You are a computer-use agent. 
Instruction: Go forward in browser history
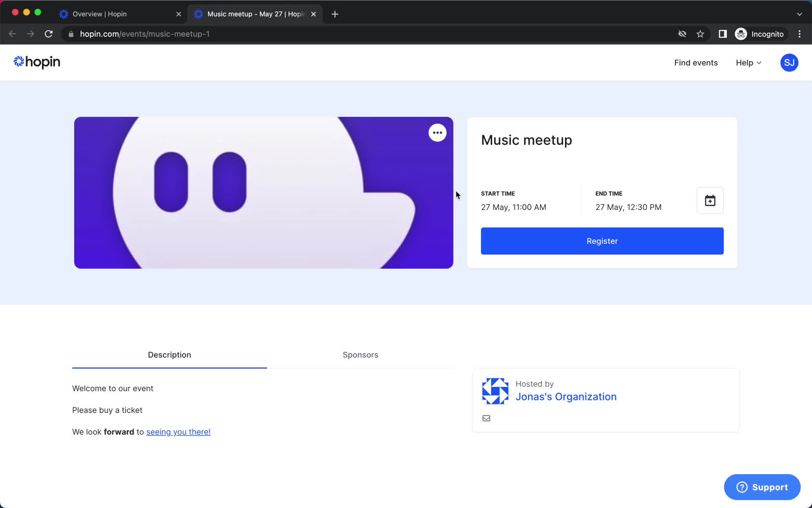pyautogui.click(x=30, y=34)
